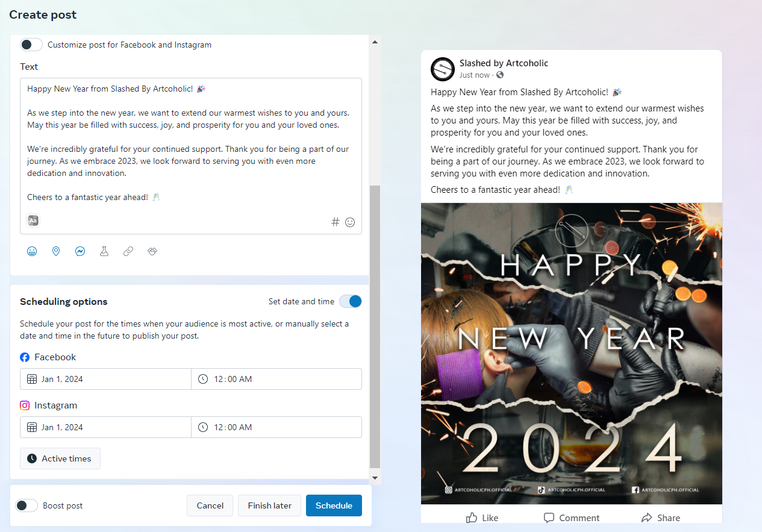Insert a link with the chain icon
The height and width of the screenshot is (532, 762).
(x=128, y=251)
